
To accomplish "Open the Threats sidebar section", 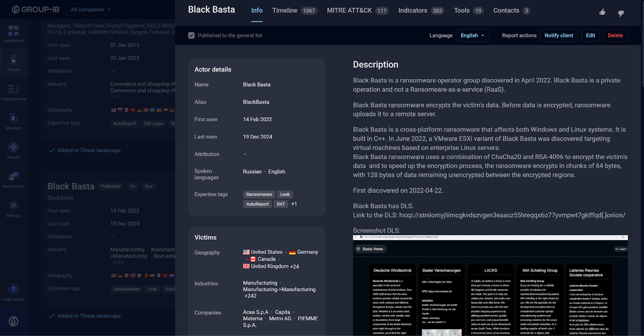I will 13,63.
